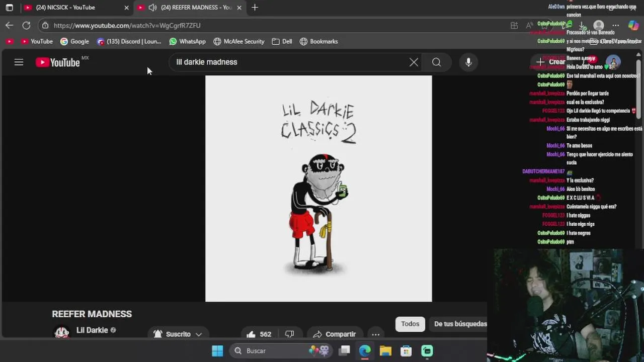The image size is (644, 362).
Task: Focus the browser address bar URL
Action: [127, 25]
